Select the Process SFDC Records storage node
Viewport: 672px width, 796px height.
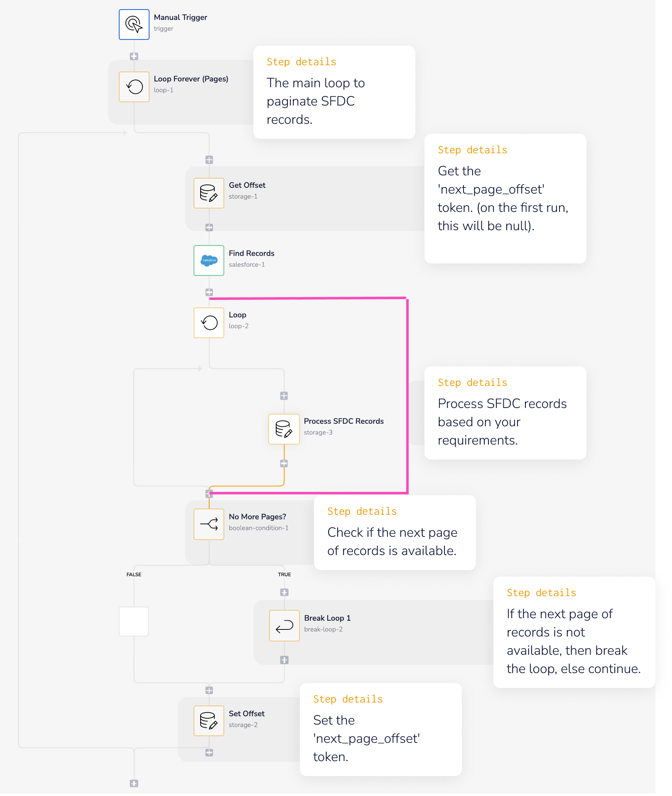pos(284,429)
